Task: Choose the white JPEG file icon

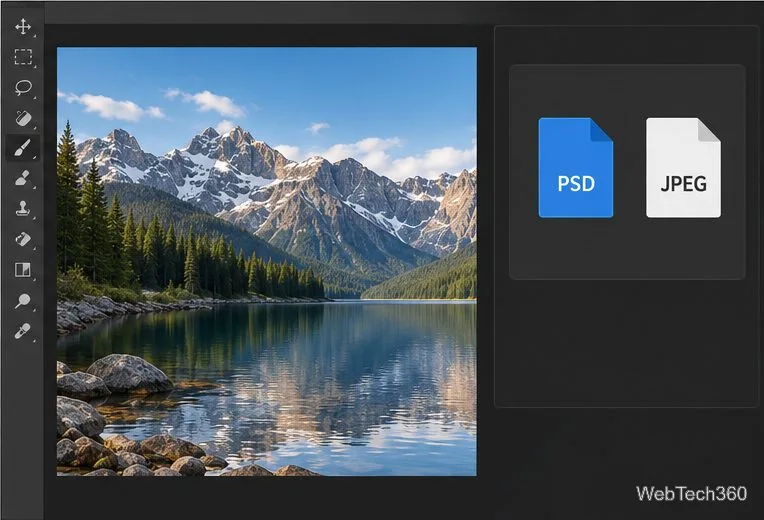Action: point(683,168)
